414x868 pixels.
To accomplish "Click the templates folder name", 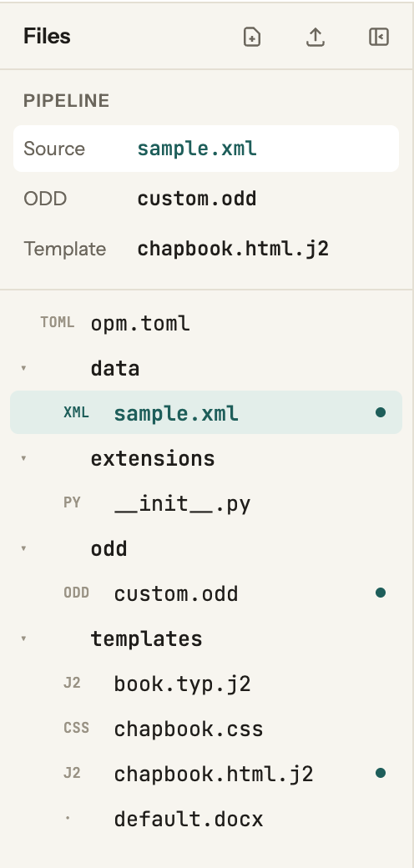I will tap(146, 639).
